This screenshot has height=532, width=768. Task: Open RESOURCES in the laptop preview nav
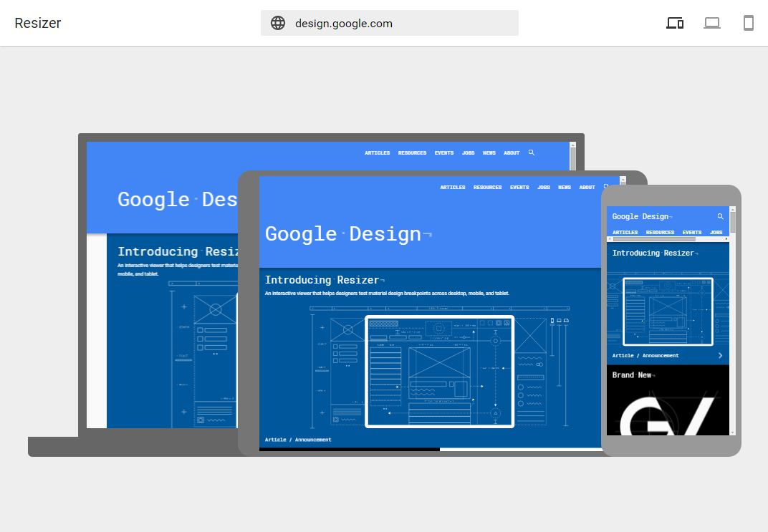tap(412, 153)
